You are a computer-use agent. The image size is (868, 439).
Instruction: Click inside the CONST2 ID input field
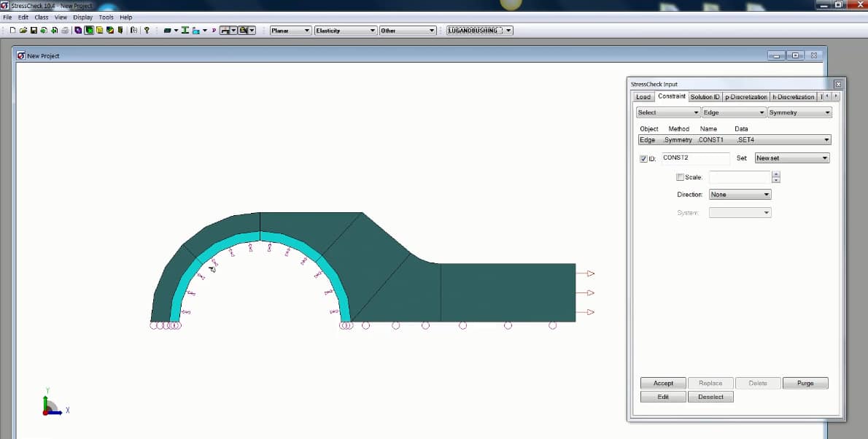tap(694, 158)
